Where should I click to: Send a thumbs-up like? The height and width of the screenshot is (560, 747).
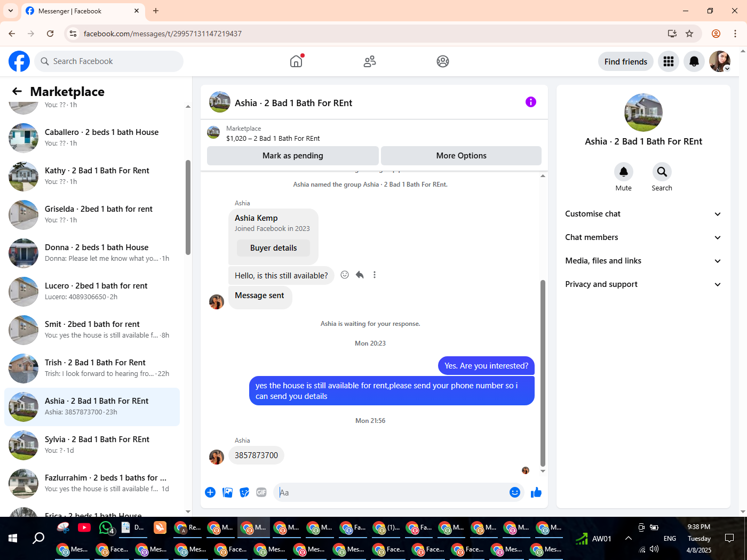tap(536, 492)
